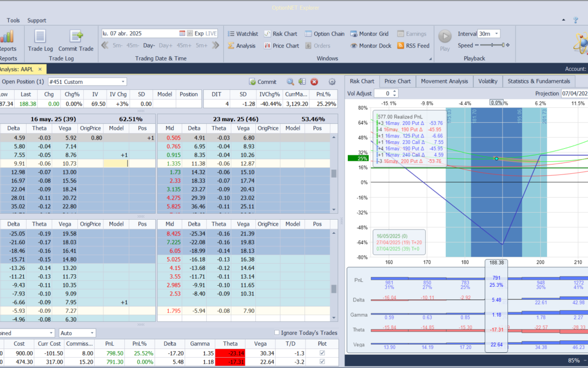This screenshot has height=368, width=588.
Task: Open the Earnings window
Action: (412, 34)
